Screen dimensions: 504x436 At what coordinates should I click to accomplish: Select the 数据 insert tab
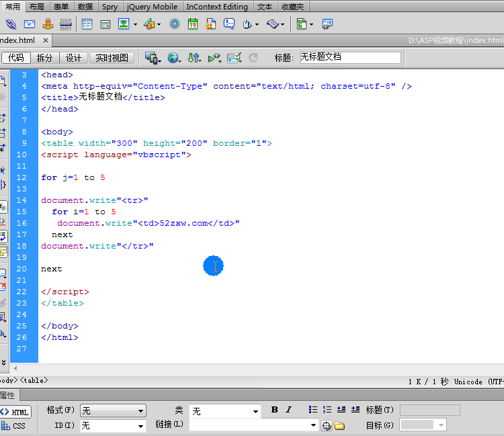[x=85, y=7]
